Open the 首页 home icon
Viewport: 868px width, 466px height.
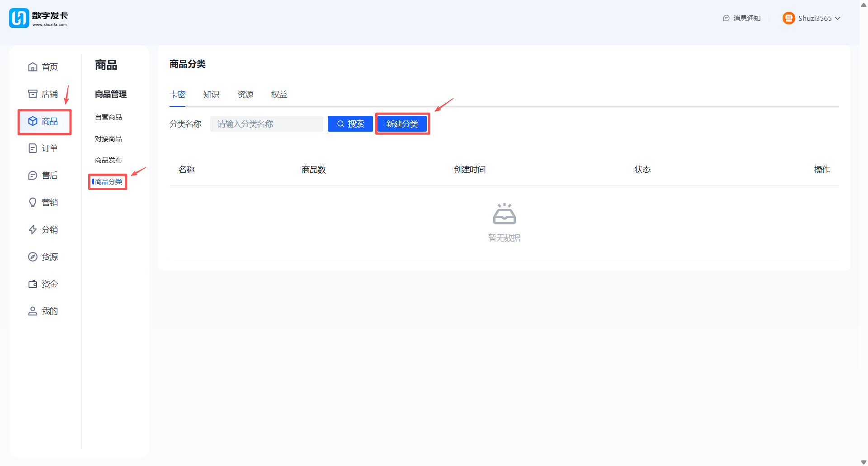(x=33, y=67)
